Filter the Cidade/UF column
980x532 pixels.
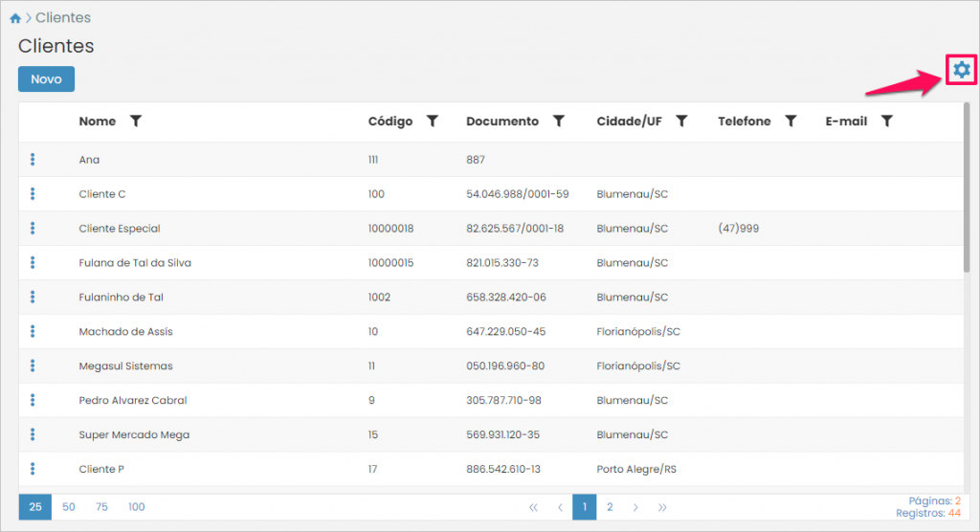[x=681, y=122]
